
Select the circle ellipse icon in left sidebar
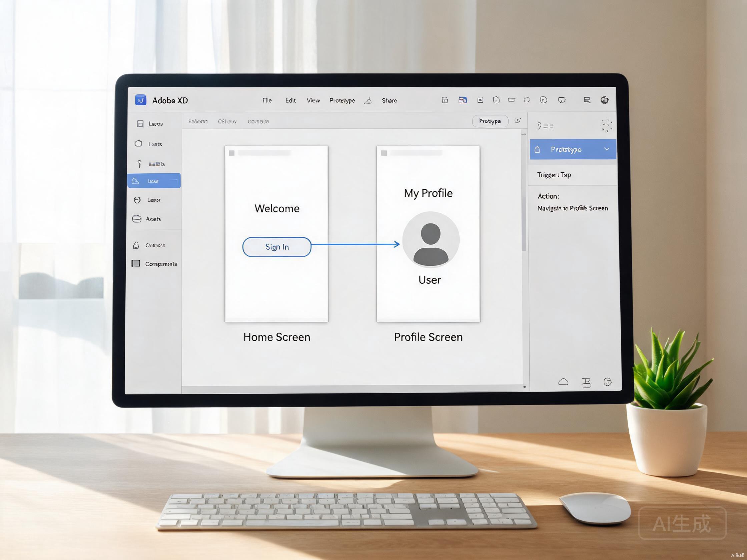pyautogui.click(x=138, y=144)
